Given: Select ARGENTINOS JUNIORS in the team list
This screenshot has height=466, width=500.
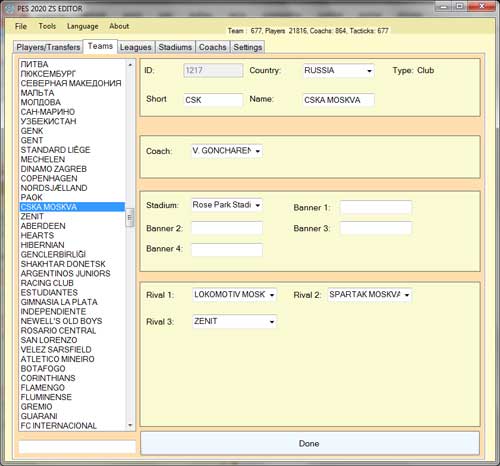Looking at the screenshot, I should (72, 273).
